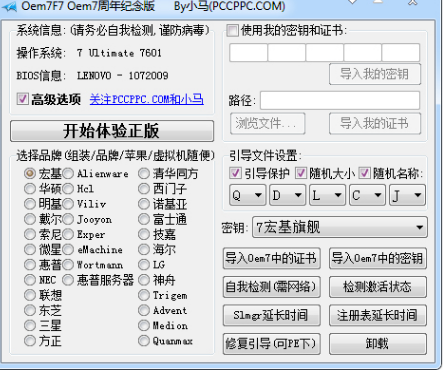Select the Wortmann radio button
443x374 pixels.
point(68,265)
